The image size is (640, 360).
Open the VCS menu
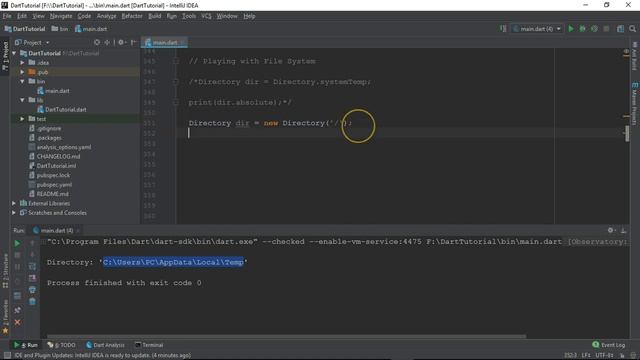tap(206, 16)
